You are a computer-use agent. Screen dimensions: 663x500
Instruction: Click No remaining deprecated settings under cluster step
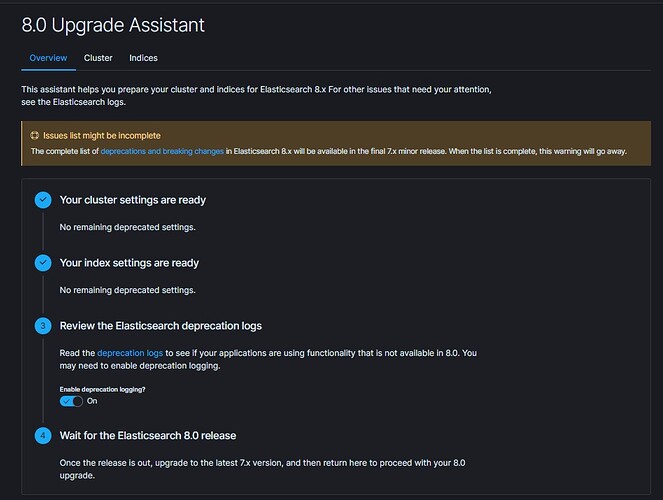(127, 227)
